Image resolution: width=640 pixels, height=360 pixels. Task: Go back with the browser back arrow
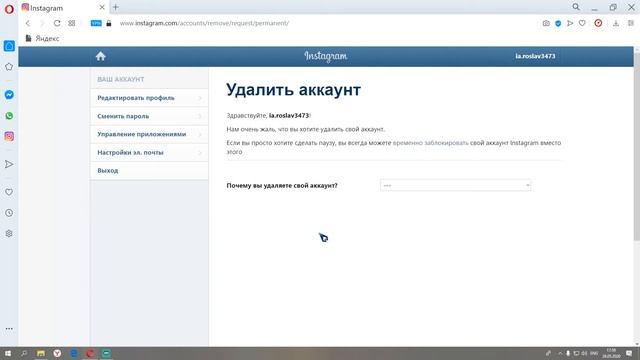point(28,23)
